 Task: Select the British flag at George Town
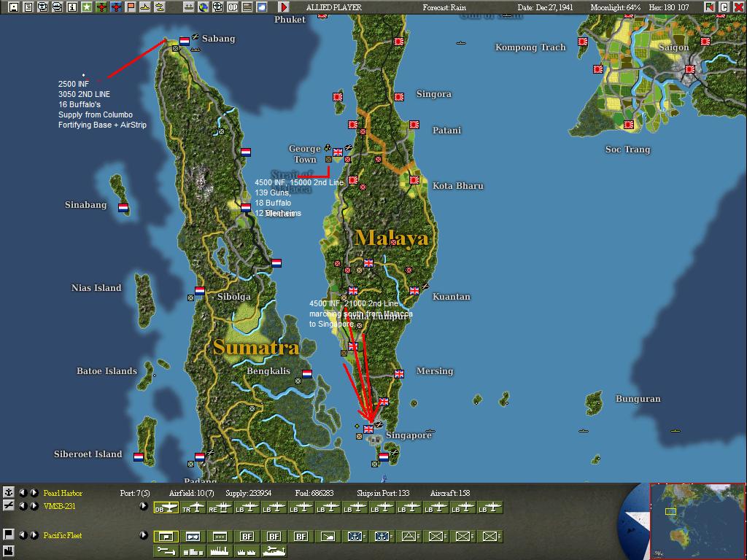pyautogui.click(x=338, y=152)
